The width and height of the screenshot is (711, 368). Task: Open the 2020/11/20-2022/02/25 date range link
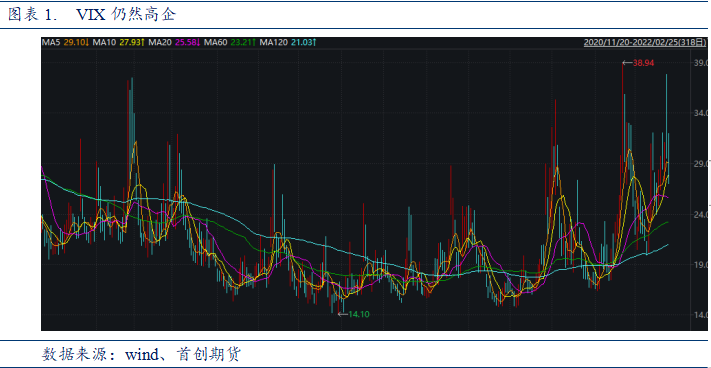coord(645,42)
